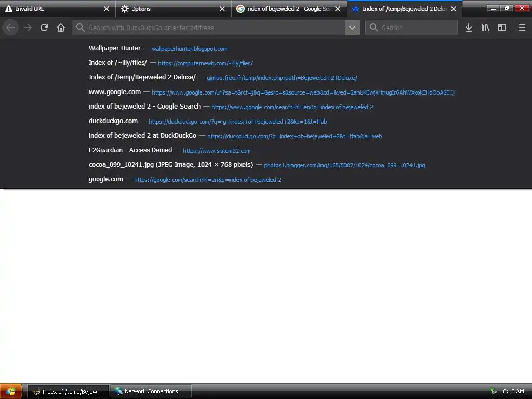Activate Index of /temp/Bejew... taskbar button
Image resolution: width=532 pixels, height=399 pixels.
coord(68,391)
